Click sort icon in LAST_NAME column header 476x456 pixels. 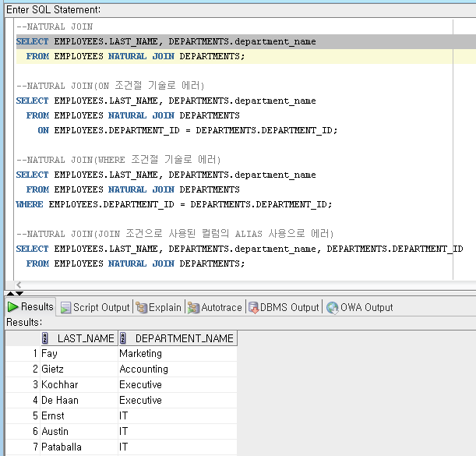pos(44,338)
